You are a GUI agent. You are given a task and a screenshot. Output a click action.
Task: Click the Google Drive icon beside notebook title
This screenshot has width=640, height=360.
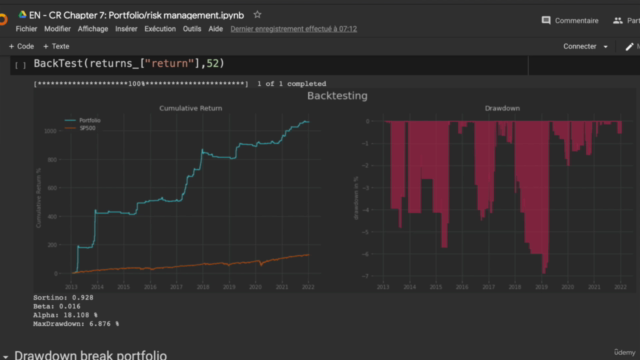22,15
